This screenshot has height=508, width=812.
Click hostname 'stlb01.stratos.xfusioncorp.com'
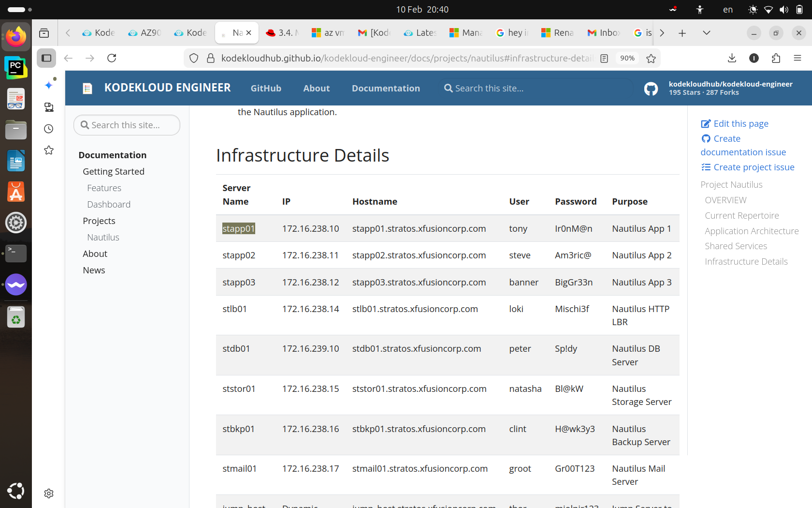(x=415, y=309)
